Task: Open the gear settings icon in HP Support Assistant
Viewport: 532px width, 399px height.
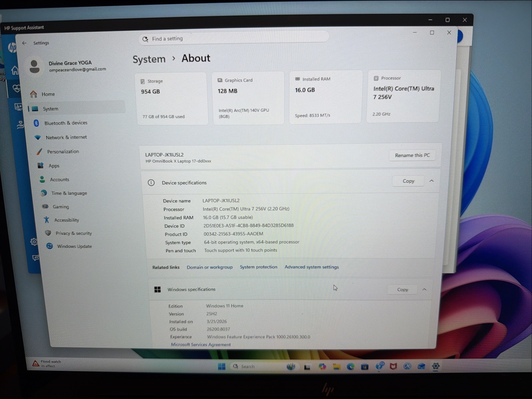Action: (34, 242)
